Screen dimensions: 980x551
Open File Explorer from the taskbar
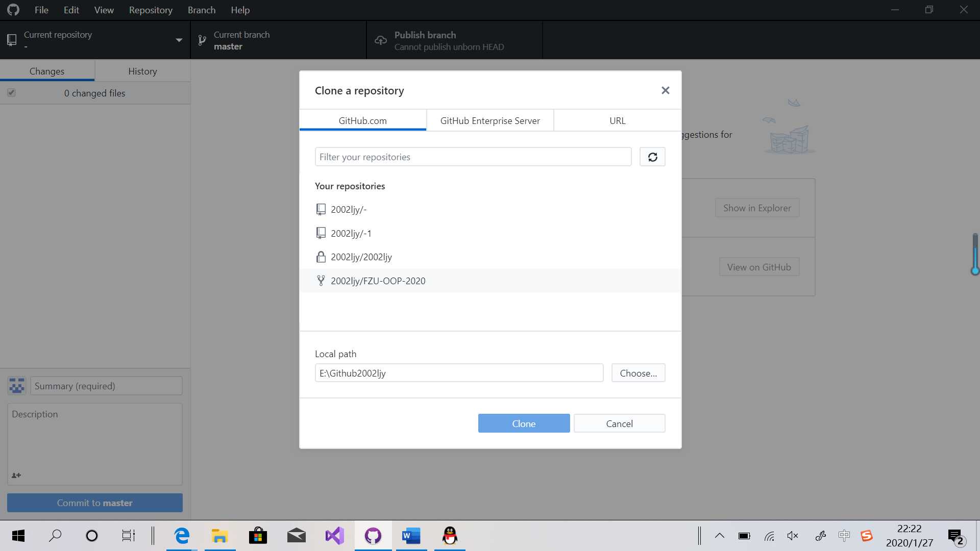click(x=220, y=536)
